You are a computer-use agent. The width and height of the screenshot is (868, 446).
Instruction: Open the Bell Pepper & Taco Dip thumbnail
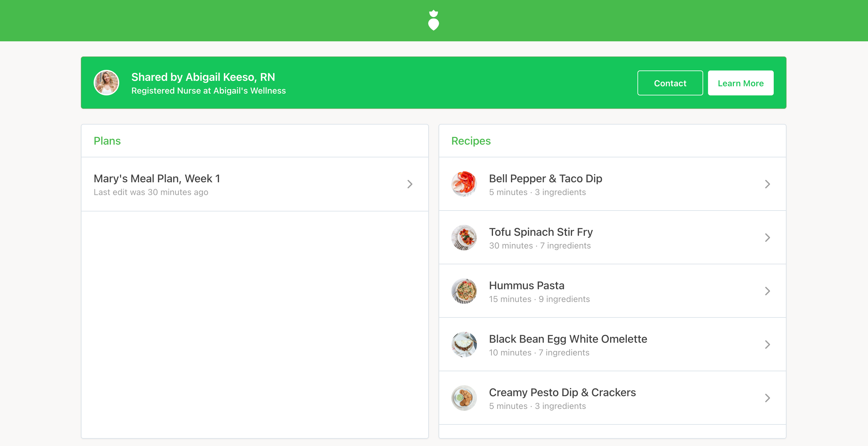click(464, 184)
